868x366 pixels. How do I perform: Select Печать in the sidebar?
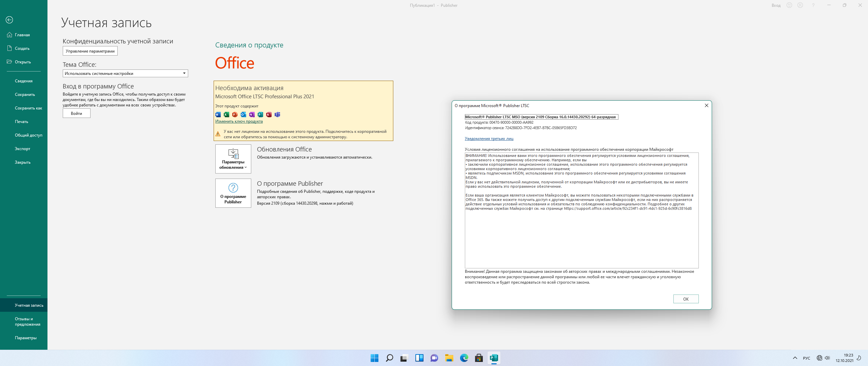pos(24,122)
